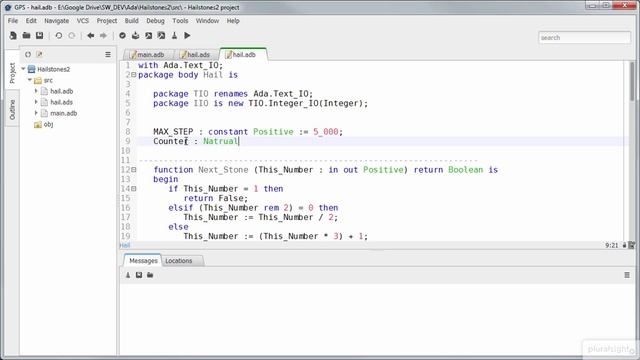This screenshot has height=360, width=640.
Task: Click 'Next_Stone' in the function declaration
Action: tap(223, 170)
